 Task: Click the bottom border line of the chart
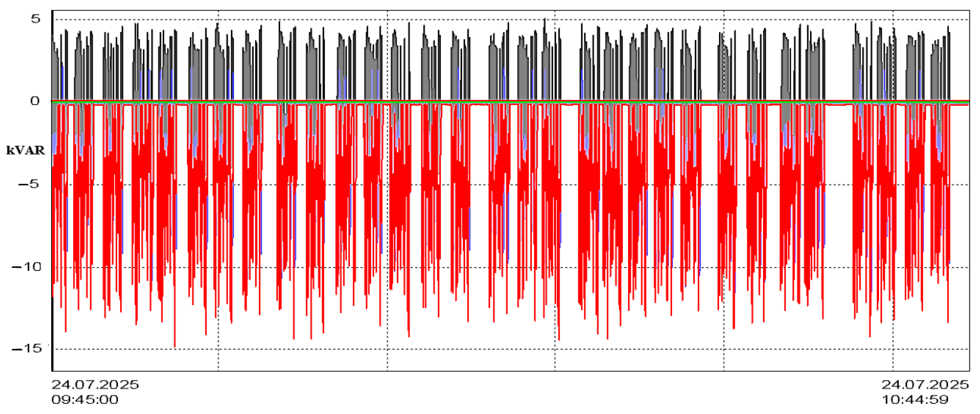tap(494, 371)
